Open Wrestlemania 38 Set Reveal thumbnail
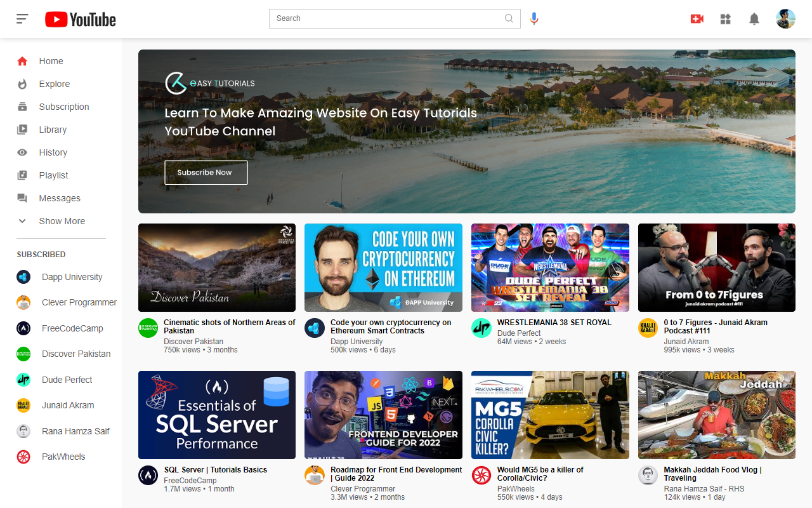The height and width of the screenshot is (508, 812). 550,267
